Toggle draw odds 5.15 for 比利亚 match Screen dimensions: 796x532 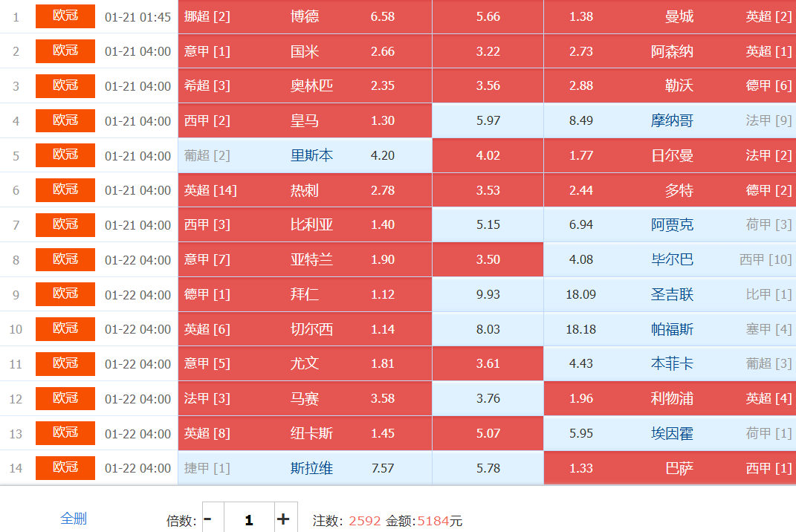click(x=488, y=225)
